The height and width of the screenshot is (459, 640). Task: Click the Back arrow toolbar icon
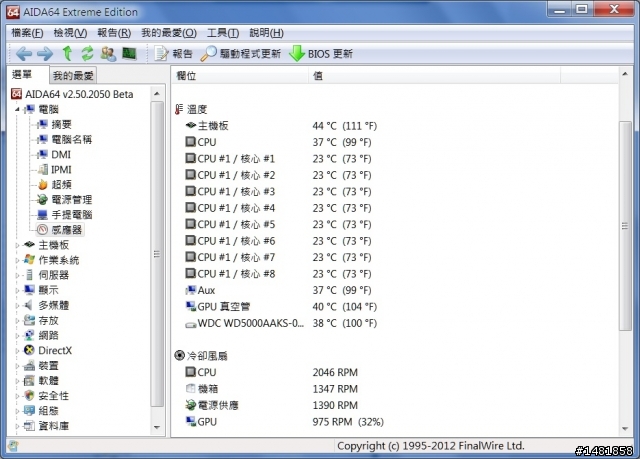pos(24,53)
